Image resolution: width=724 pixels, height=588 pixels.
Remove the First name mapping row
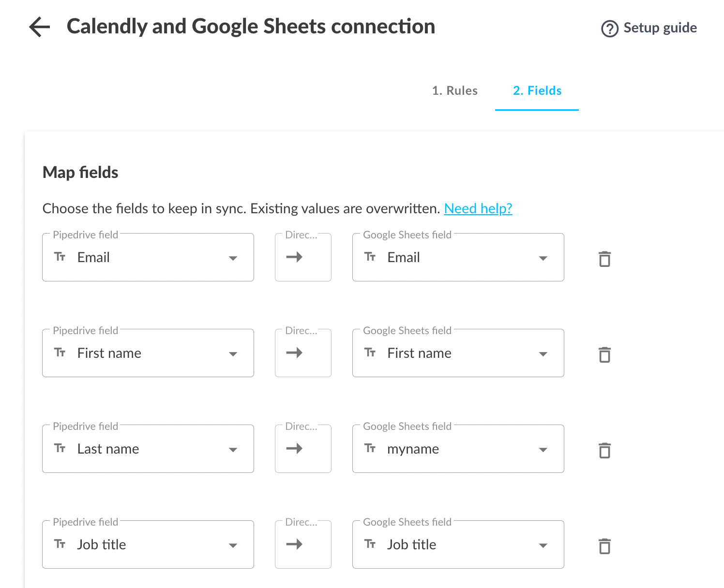click(x=604, y=354)
